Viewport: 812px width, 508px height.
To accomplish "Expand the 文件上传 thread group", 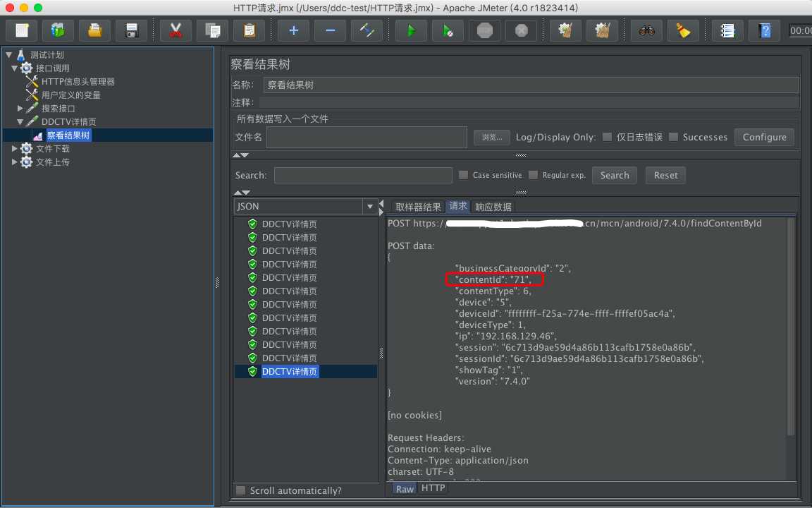I will tap(15, 162).
